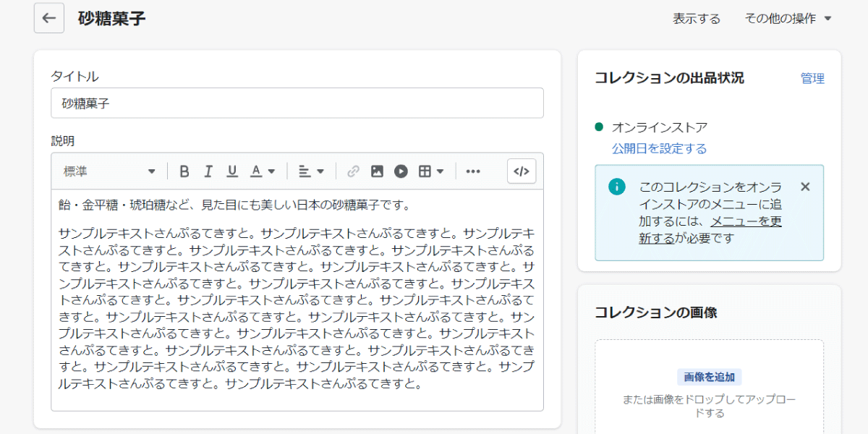Screen dimensions: 868x434
Task: Toggle italic formatting in description editor
Action: [208, 171]
